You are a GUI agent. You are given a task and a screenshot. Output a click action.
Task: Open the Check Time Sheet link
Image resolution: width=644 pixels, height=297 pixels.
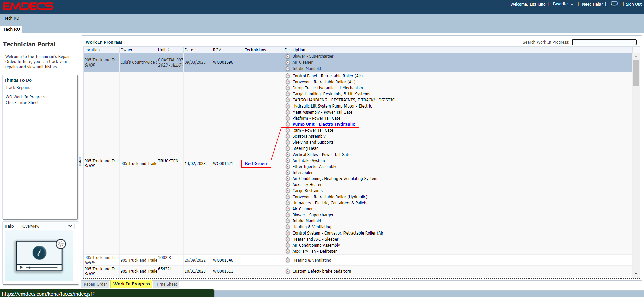click(x=22, y=103)
